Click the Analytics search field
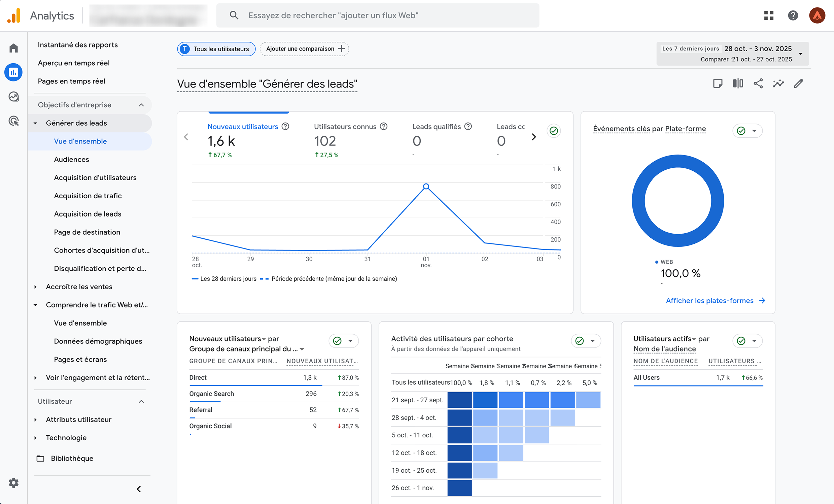The width and height of the screenshot is (834, 504). (377, 15)
